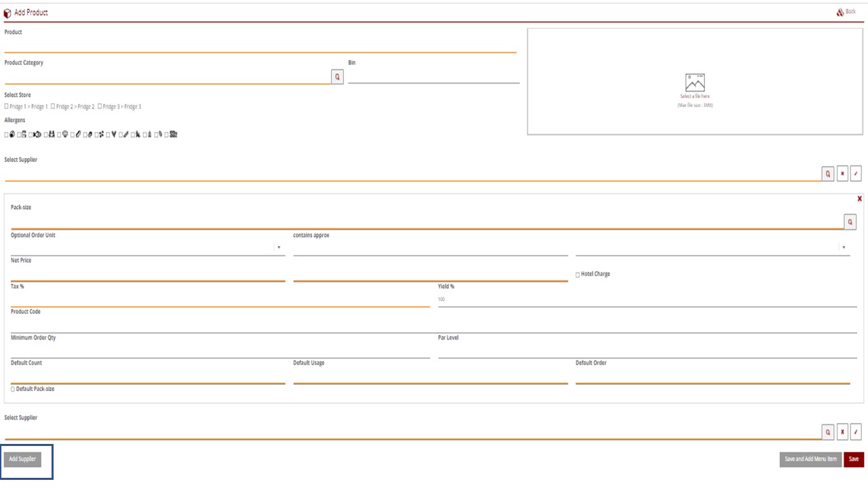This screenshot has width=868, height=488.
Task: Click pencil edit icon in lower Select Supplier row
Action: tap(856, 432)
